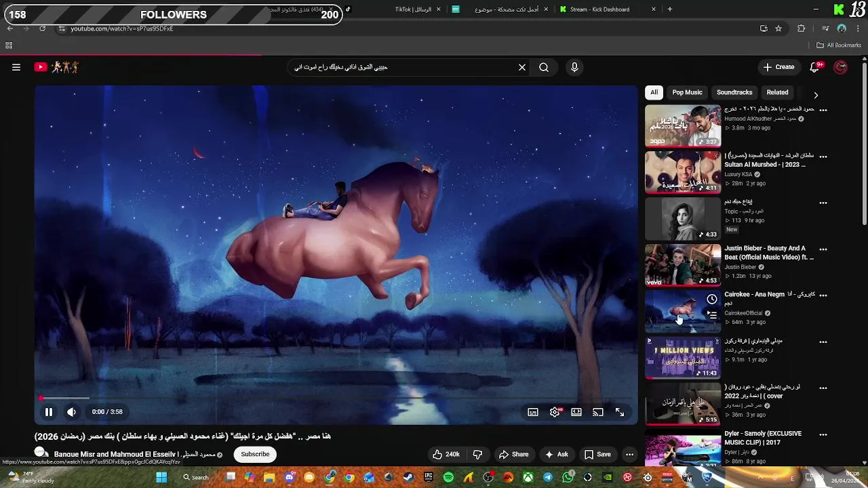Open the 1 Million Views 11:43 thumbnail
Viewport: 868px width, 488px height.
[683, 358]
